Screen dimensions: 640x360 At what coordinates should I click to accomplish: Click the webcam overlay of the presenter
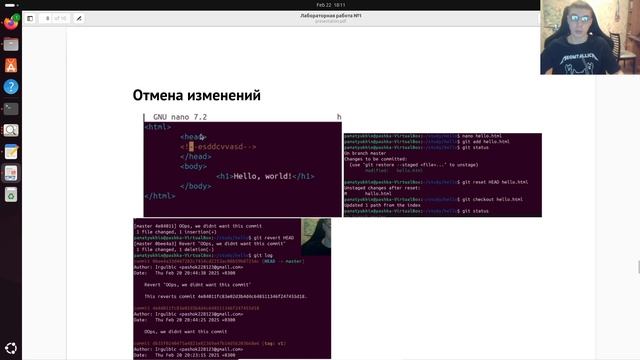coord(590,37)
